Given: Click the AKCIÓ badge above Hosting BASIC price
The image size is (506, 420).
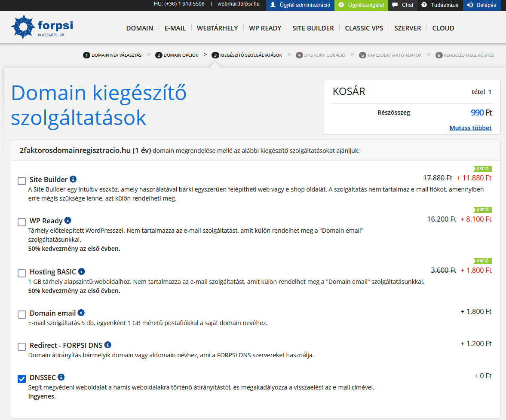Looking at the screenshot, I should [x=482, y=261].
